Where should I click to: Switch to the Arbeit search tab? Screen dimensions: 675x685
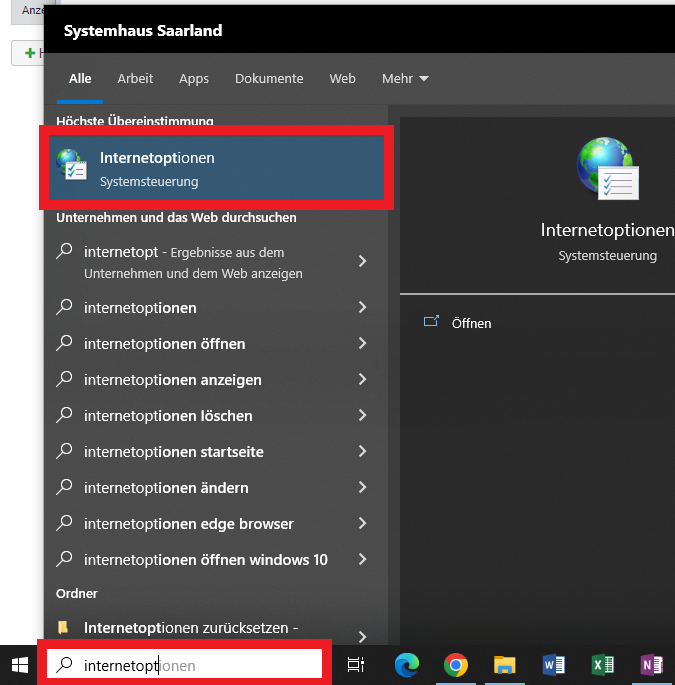coord(135,79)
